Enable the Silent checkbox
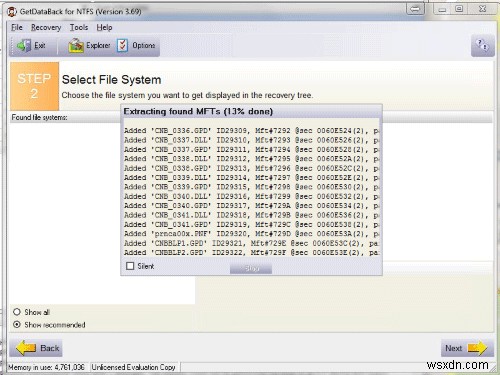Viewport: 500px width, 375px height. (x=130, y=266)
